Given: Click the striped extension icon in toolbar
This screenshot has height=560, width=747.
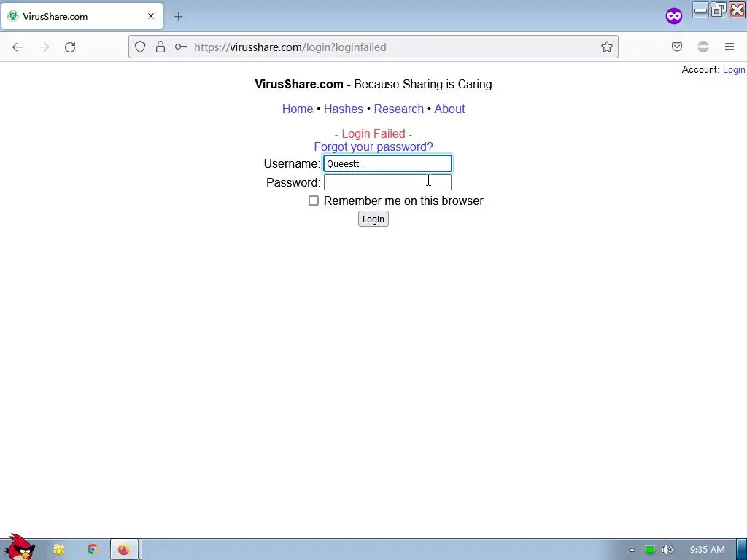Looking at the screenshot, I should coord(703,47).
